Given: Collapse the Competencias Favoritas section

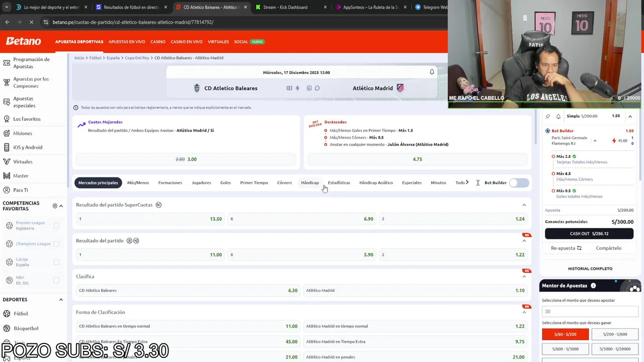Looking at the screenshot, I should (61, 206).
